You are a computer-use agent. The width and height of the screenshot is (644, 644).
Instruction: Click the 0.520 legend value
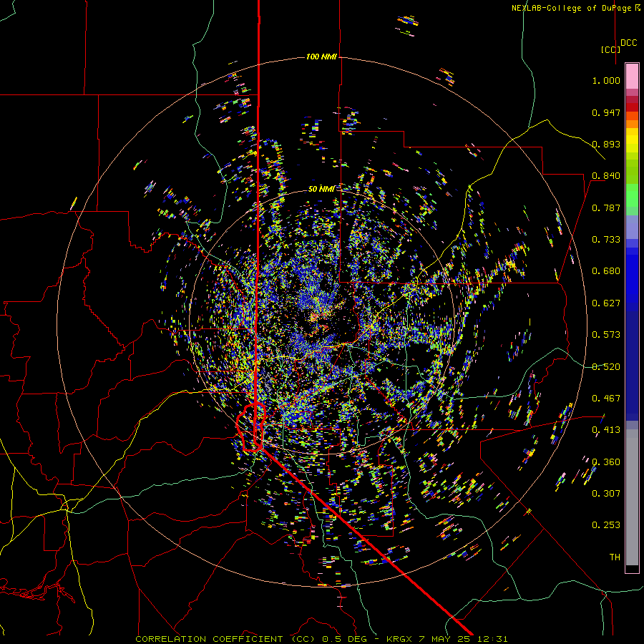pyautogui.click(x=606, y=367)
